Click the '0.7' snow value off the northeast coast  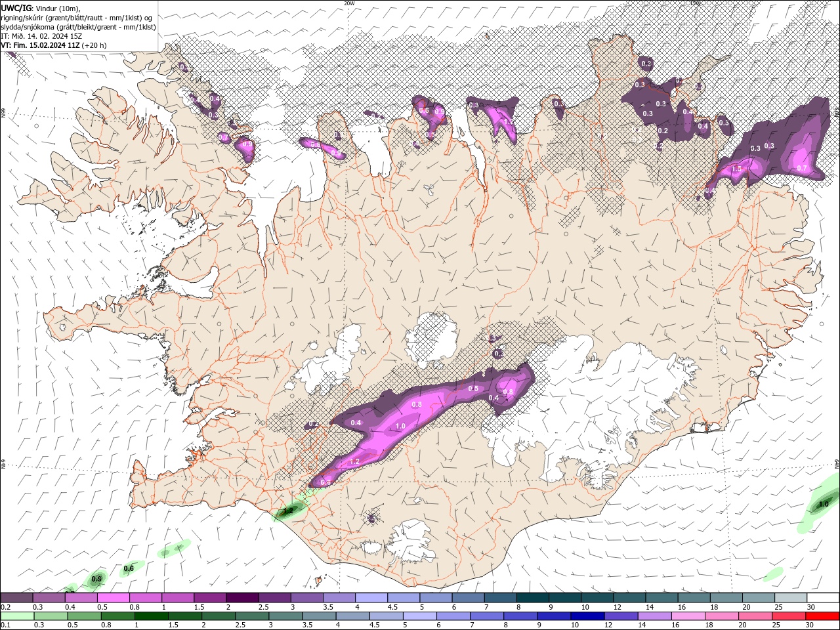(x=802, y=168)
